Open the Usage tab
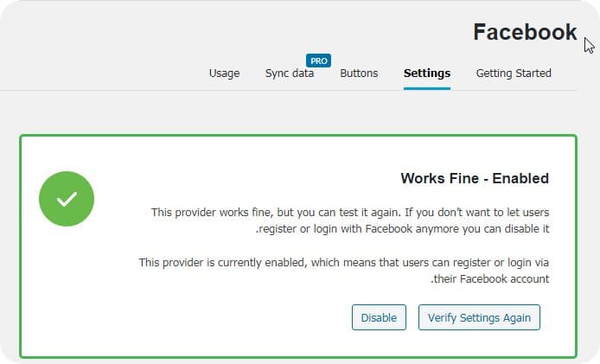Image resolution: width=600 pixels, height=364 pixels. tap(224, 73)
